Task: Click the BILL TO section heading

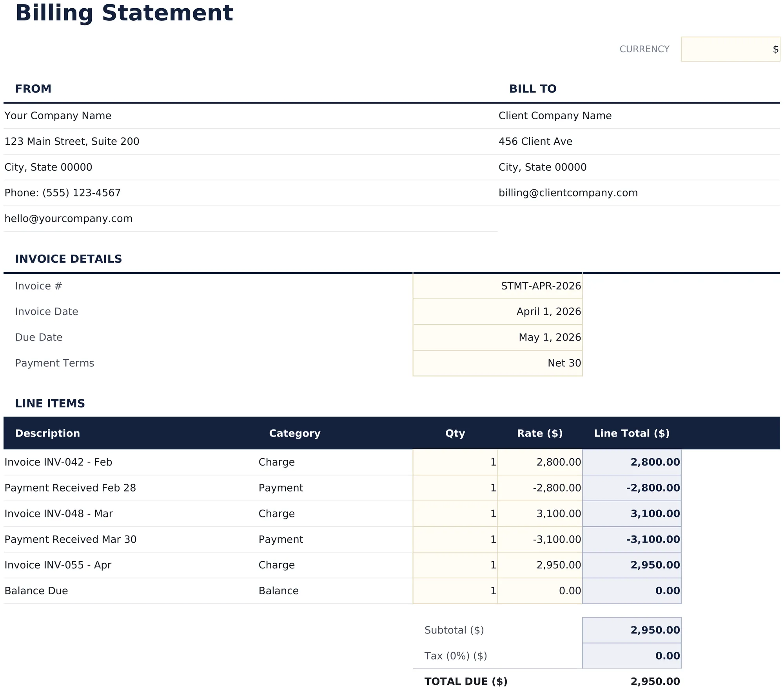Action: [533, 89]
